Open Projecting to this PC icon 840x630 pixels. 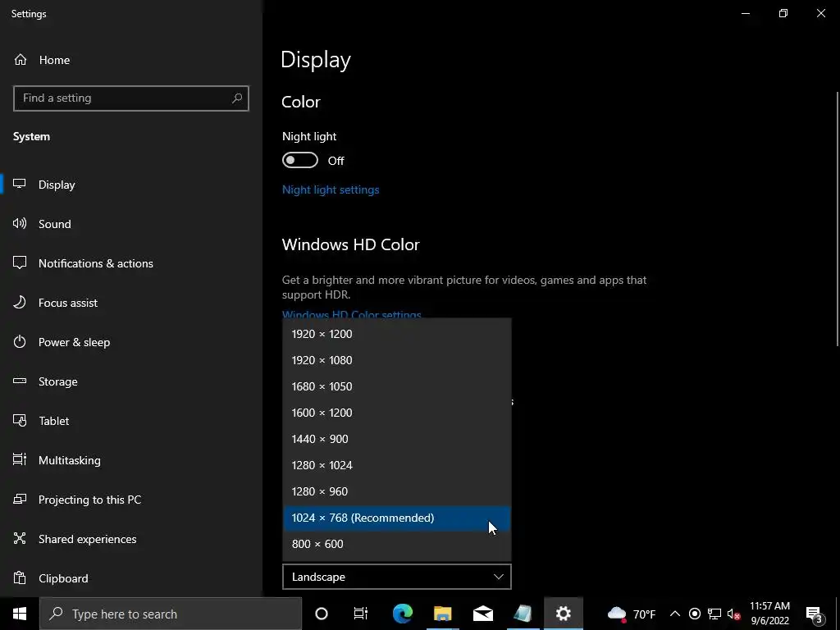point(20,500)
